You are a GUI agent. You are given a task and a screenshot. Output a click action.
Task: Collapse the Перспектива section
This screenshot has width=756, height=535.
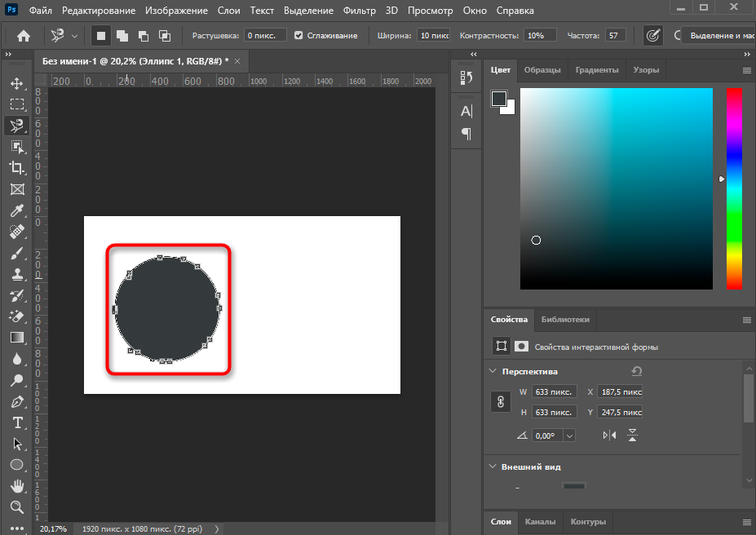[x=493, y=371]
